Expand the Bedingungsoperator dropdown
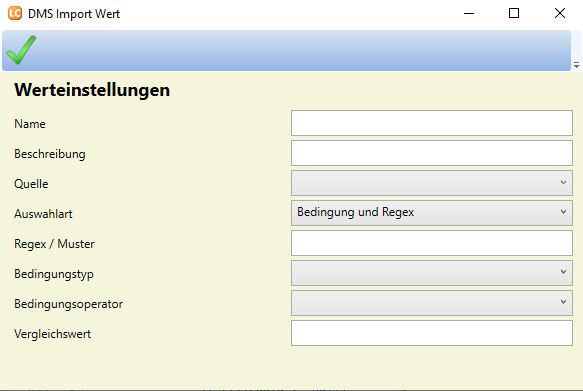Screen dimensions: 583x391 tap(432, 303)
